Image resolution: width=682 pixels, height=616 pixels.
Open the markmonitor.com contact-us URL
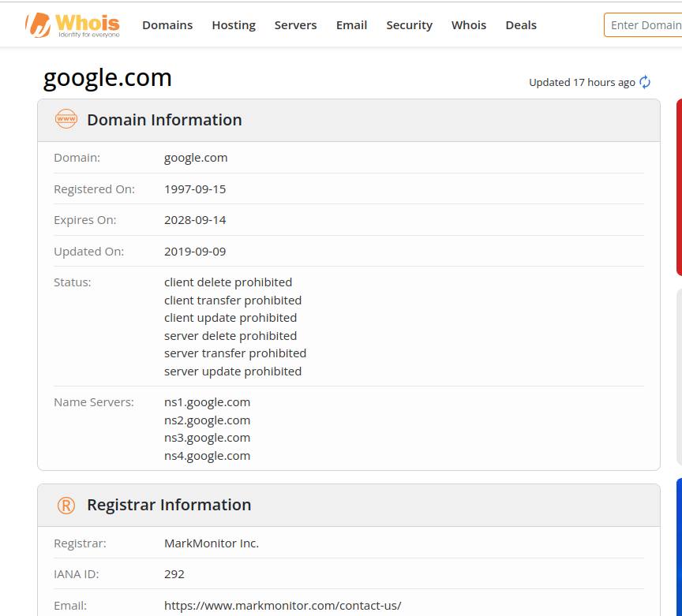(283, 606)
